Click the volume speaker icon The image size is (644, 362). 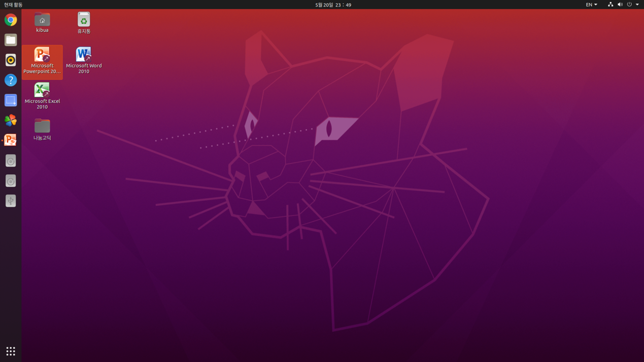[620, 5]
